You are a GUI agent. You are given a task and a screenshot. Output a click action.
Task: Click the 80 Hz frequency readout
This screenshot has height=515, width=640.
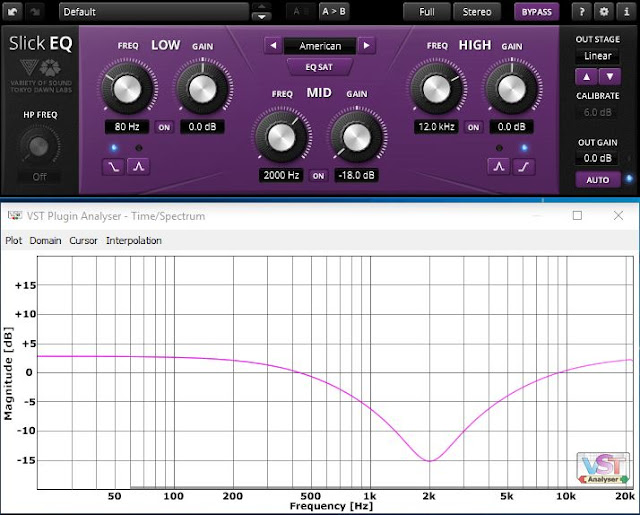coord(127,127)
